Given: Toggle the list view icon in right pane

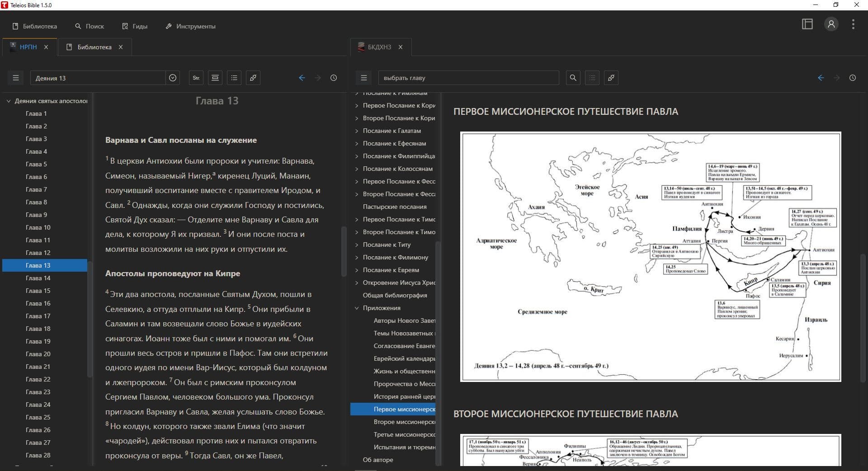Looking at the screenshot, I should 592,78.
